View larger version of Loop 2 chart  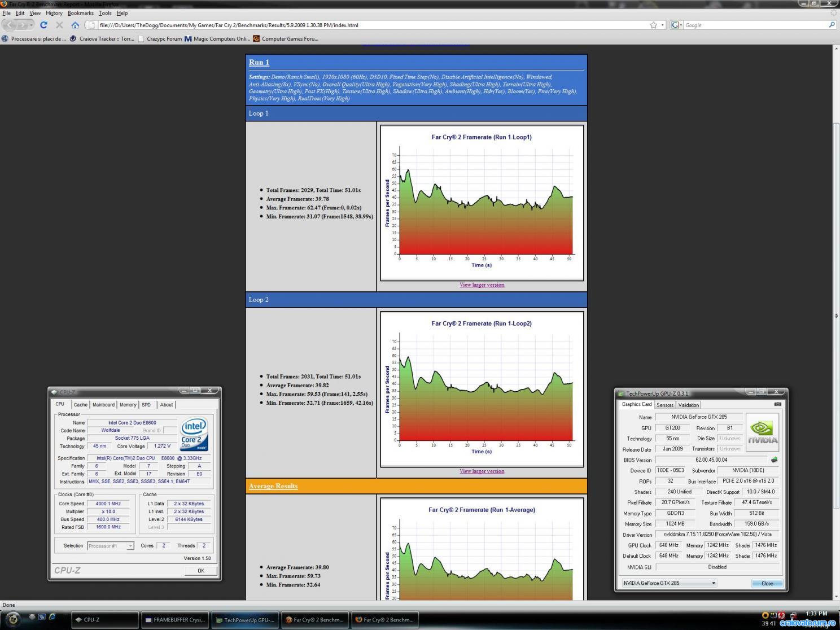point(482,471)
